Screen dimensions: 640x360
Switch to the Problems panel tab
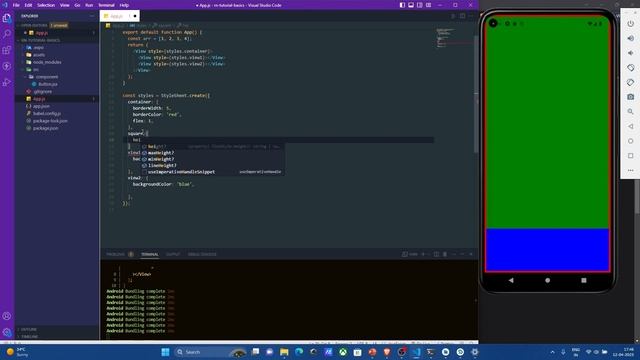tap(116, 254)
